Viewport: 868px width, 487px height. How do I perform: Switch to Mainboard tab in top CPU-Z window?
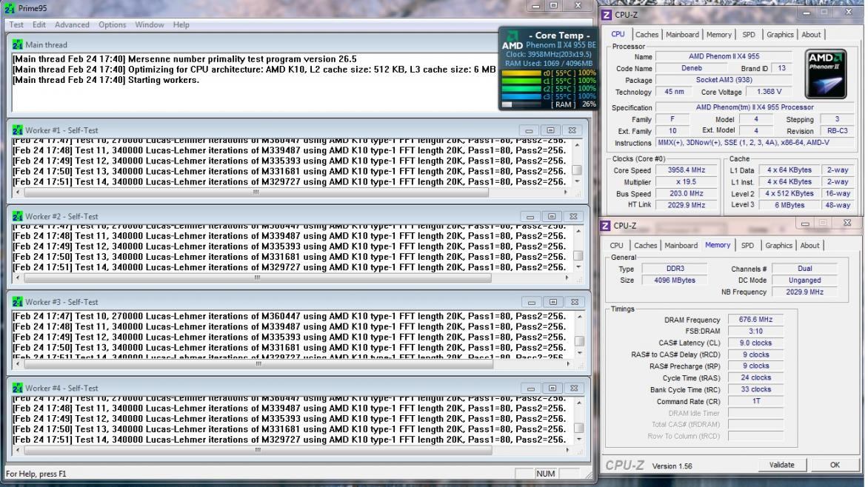tap(682, 34)
